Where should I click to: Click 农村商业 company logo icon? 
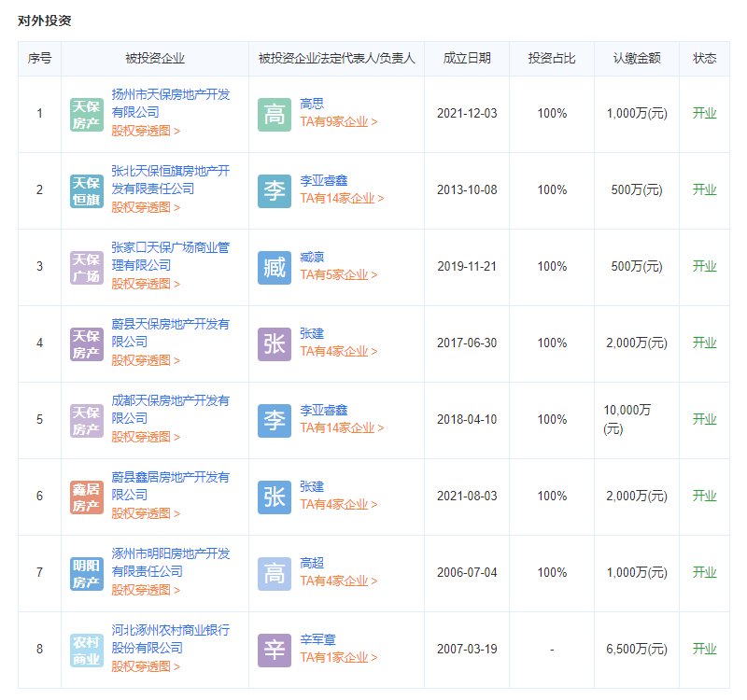tap(86, 651)
